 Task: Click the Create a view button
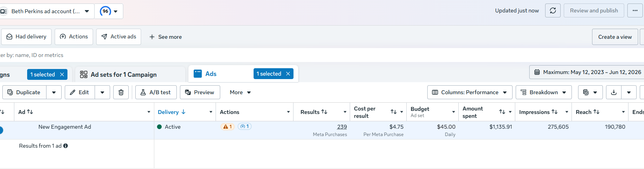pyautogui.click(x=615, y=37)
